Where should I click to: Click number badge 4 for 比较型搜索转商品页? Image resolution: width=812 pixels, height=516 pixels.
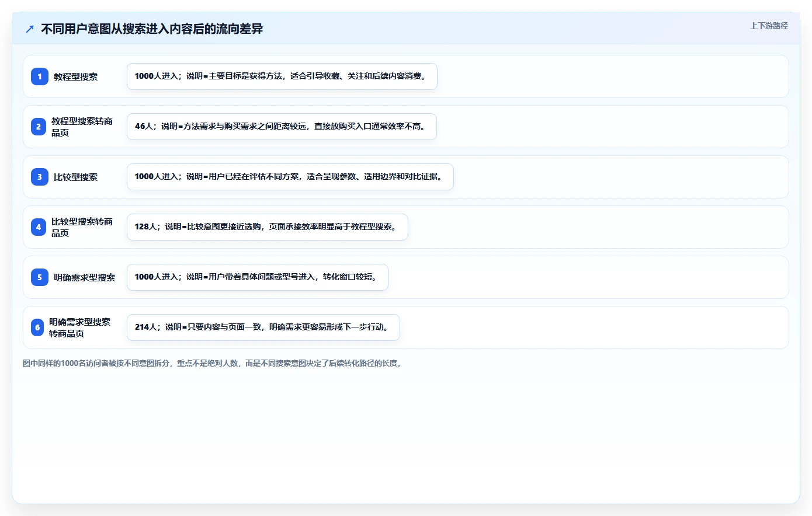tap(39, 227)
